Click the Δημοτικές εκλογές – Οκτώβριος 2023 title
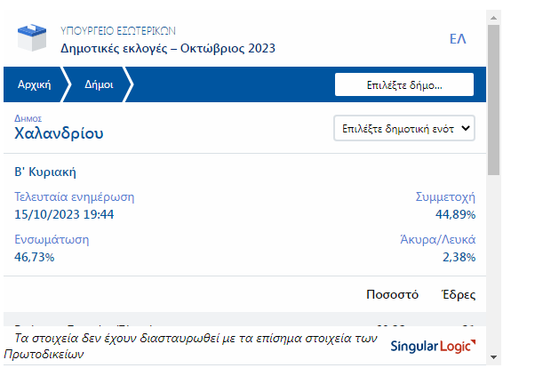The width and height of the screenshot is (559, 392). 167,47
